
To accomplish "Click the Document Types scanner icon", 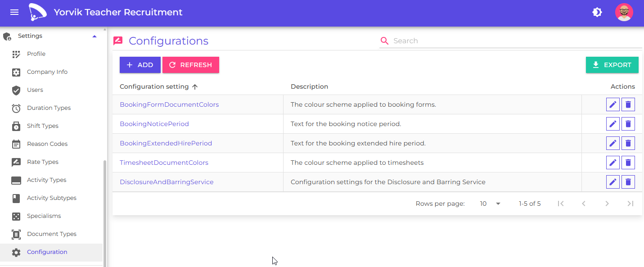I will (16, 234).
